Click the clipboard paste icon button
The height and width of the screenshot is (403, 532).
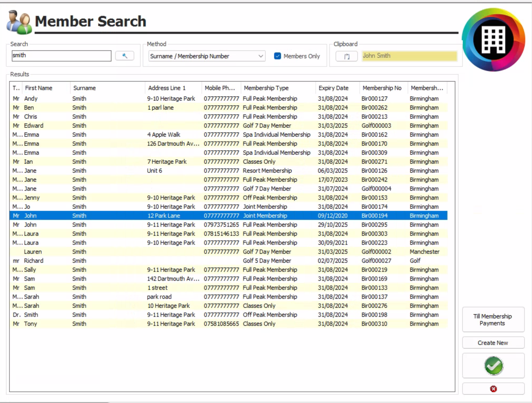(x=347, y=56)
